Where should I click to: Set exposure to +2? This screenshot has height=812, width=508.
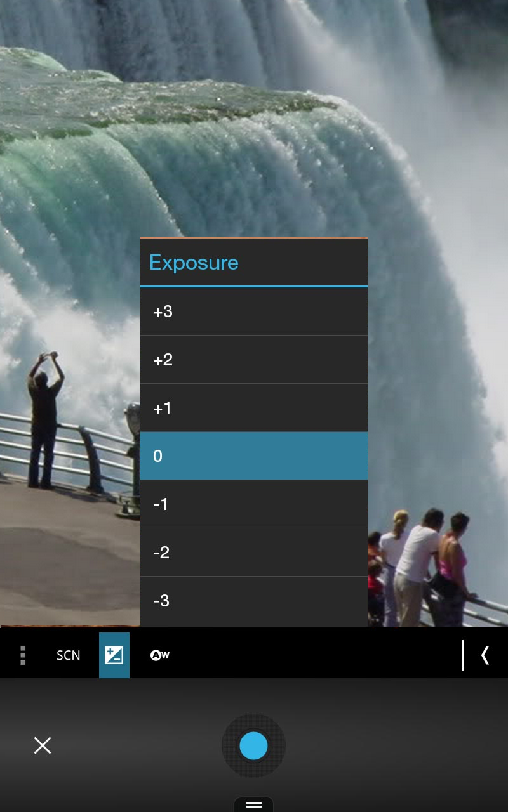[x=253, y=359]
